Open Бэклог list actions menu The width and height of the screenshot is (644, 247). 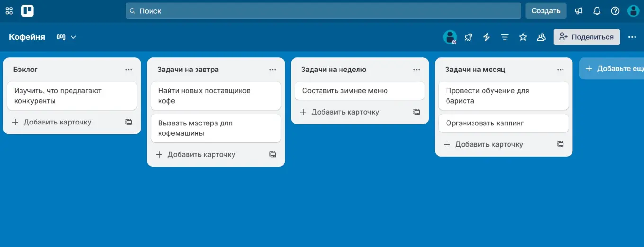click(129, 70)
